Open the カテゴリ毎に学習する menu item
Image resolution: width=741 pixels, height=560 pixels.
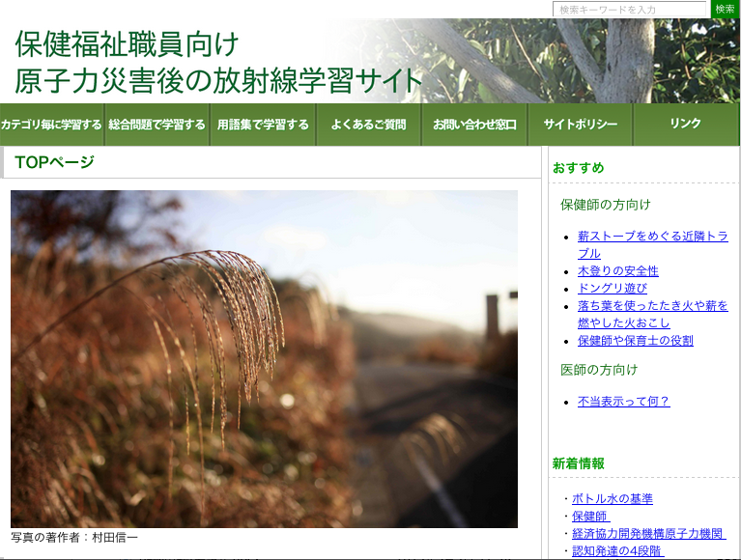(x=52, y=126)
